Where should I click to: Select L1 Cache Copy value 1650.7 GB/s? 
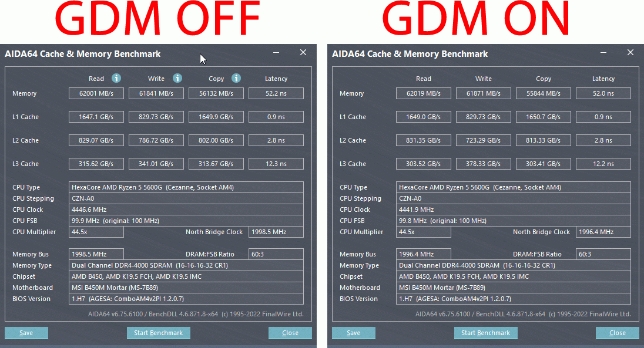544,117
